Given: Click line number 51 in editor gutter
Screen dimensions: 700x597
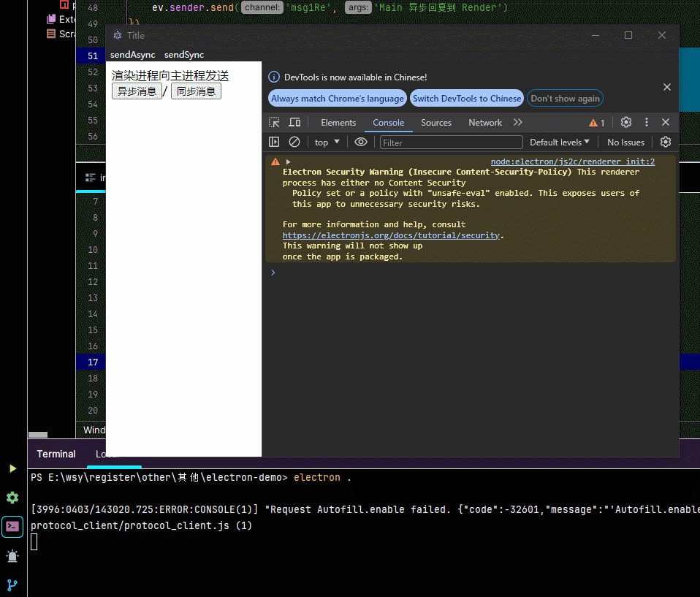Looking at the screenshot, I should pos(93,56).
